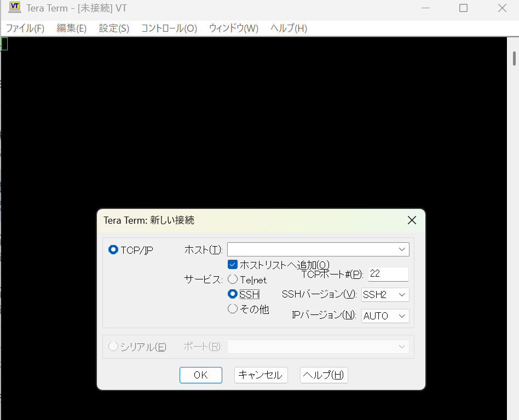The image size is (519, 420).
Task: Open the シリアル ポート(R) dropdown
Action: pyautogui.click(x=318, y=347)
